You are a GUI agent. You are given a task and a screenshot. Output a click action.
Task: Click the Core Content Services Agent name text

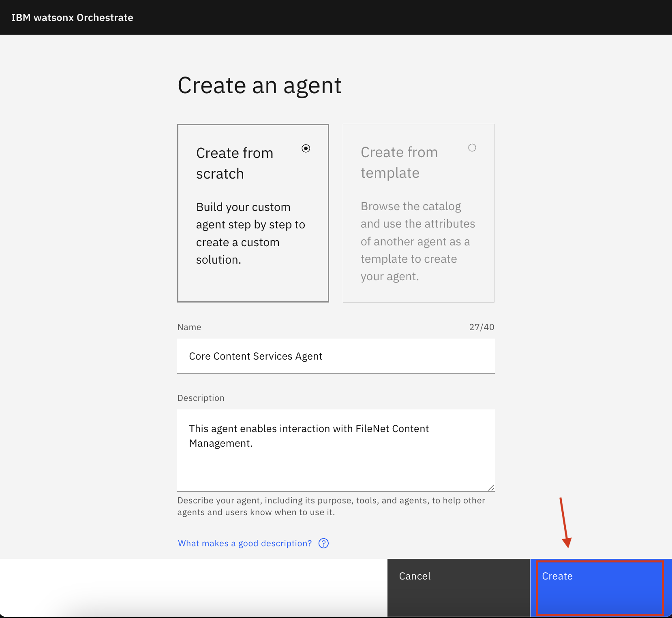(255, 356)
